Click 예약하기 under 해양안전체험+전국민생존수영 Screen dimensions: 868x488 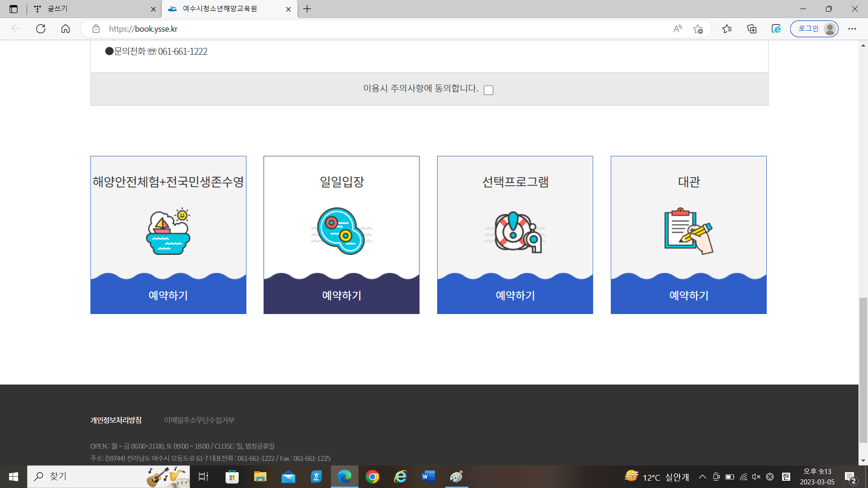click(x=168, y=296)
